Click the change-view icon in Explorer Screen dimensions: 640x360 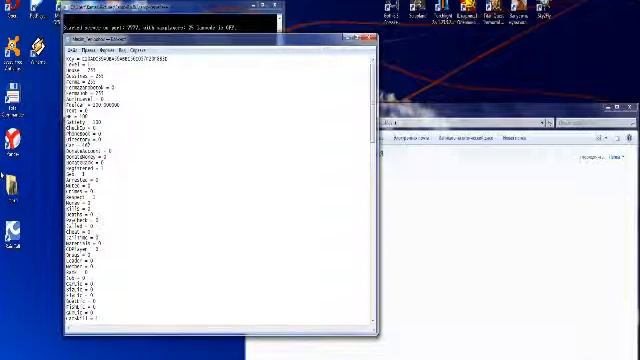[599, 138]
